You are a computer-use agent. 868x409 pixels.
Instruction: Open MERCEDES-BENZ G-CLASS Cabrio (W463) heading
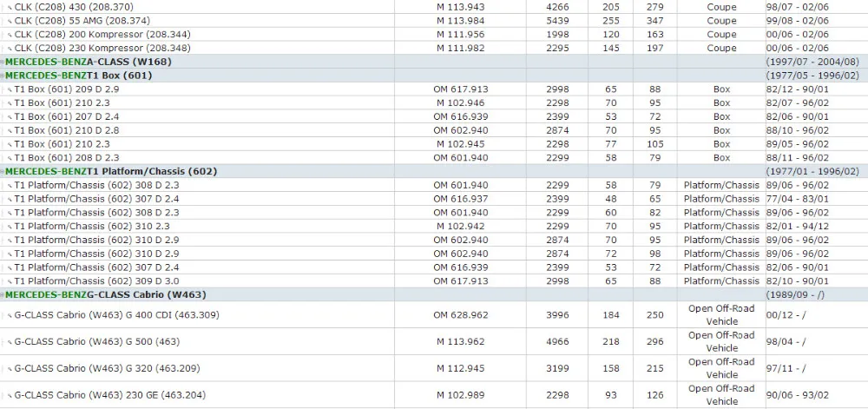click(106, 295)
